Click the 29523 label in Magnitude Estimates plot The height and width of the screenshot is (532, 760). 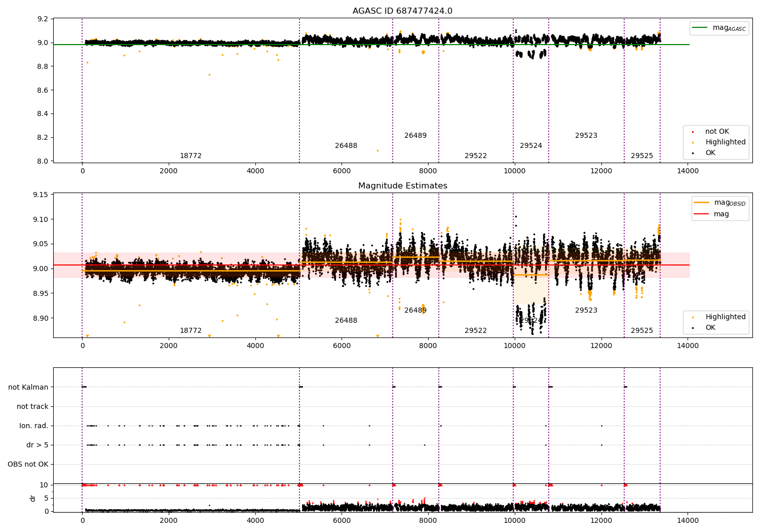tap(586, 311)
